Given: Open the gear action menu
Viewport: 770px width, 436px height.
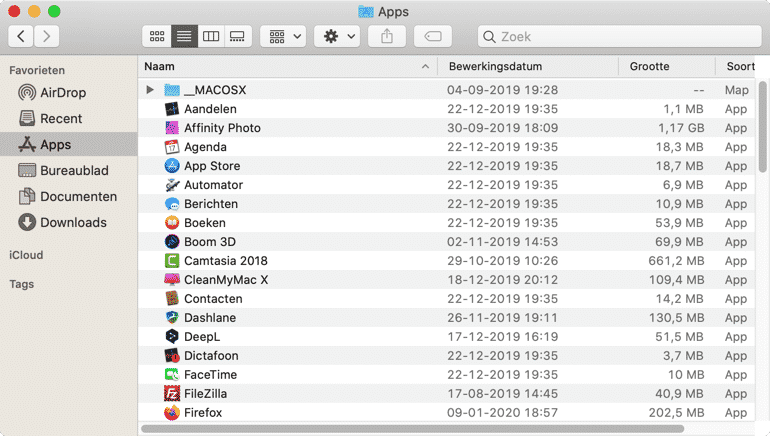Looking at the screenshot, I should point(336,37).
